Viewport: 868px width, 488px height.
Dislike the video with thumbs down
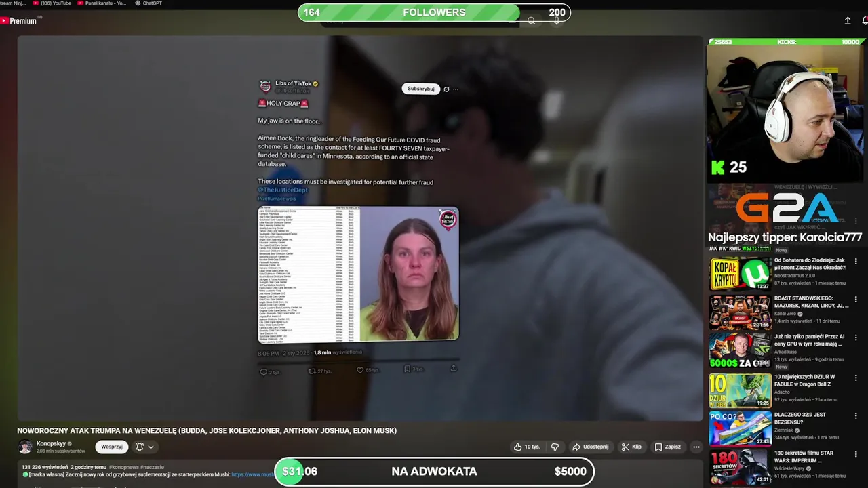click(555, 447)
